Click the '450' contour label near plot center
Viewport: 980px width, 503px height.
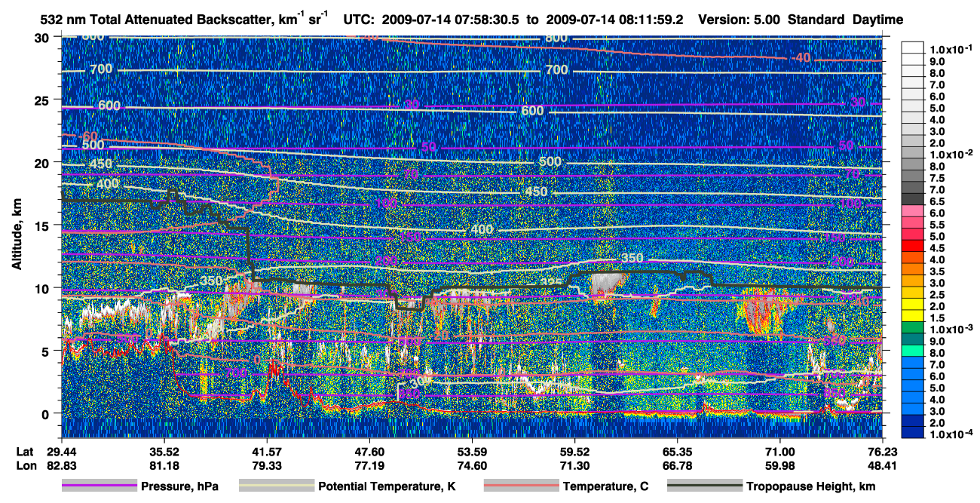(x=537, y=192)
